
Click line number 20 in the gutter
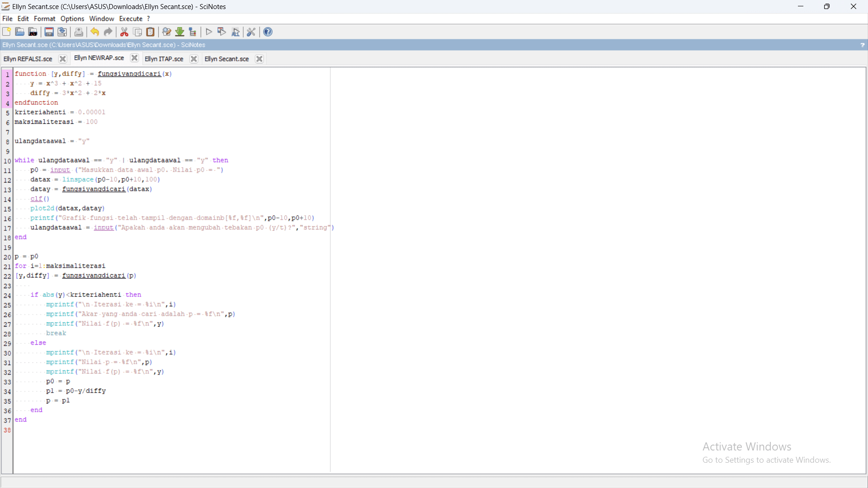point(7,257)
